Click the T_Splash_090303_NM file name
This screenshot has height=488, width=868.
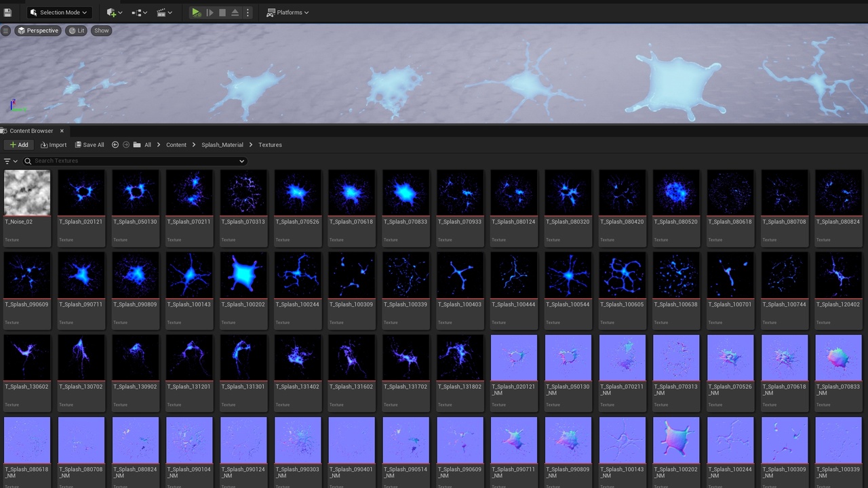tap(297, 472)
